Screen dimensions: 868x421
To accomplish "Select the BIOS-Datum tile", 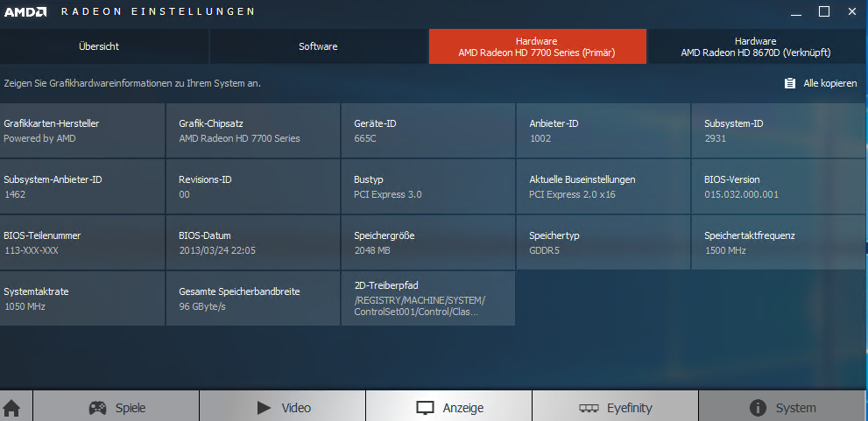I will point(253,242).
